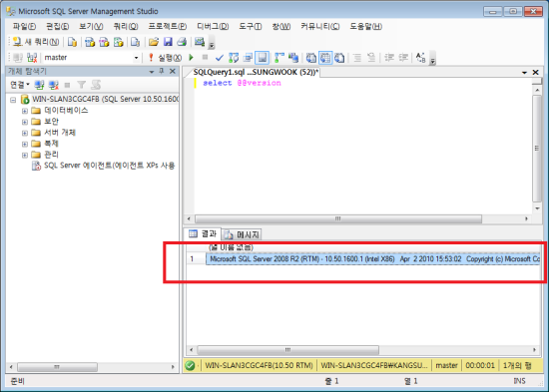Toggle the Object Explorer auto-hide pin
The width and height of the screenshot is (549, 392).
[162, 72]
